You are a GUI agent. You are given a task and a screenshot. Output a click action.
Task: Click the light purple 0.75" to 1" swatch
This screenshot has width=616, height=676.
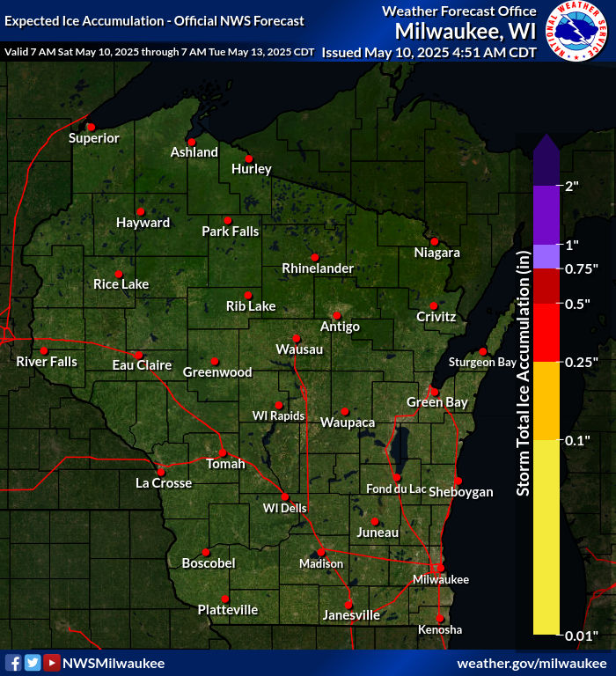(546, 257)
